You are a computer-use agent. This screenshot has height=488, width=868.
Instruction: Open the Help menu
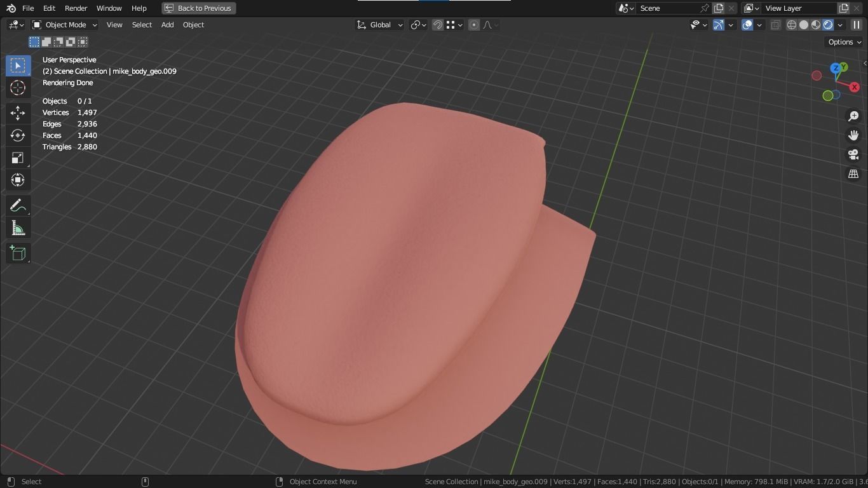click(x=139, y=8)
